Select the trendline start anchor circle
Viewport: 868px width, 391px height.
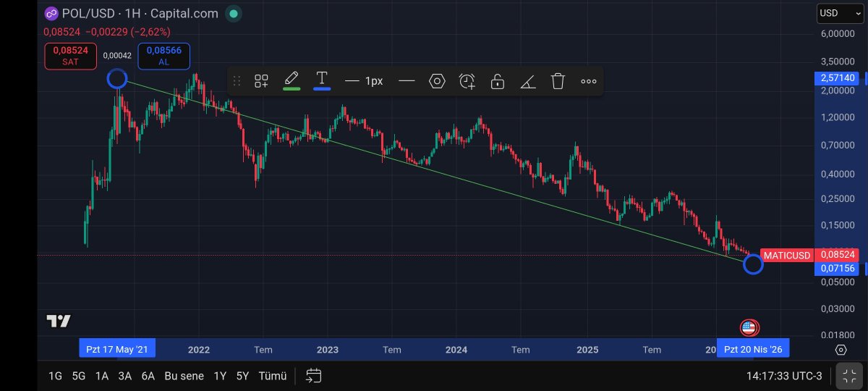(117, 79)
